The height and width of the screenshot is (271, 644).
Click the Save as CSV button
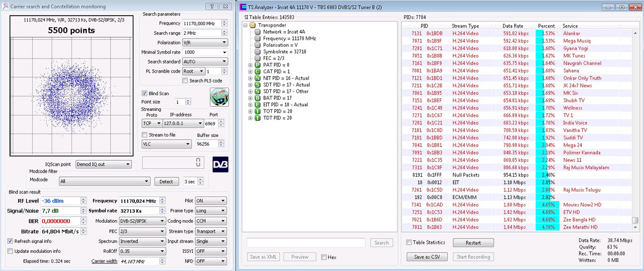click(x=427, y=257)
